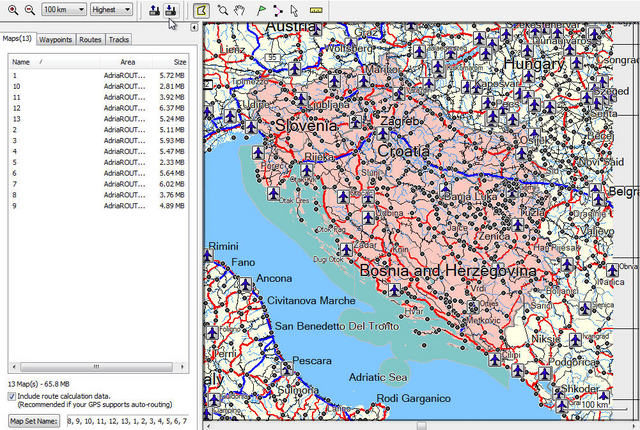Click the airport icon below Rijeka
The height and width of the screenshot is (430, 640).
pos(307,169)
